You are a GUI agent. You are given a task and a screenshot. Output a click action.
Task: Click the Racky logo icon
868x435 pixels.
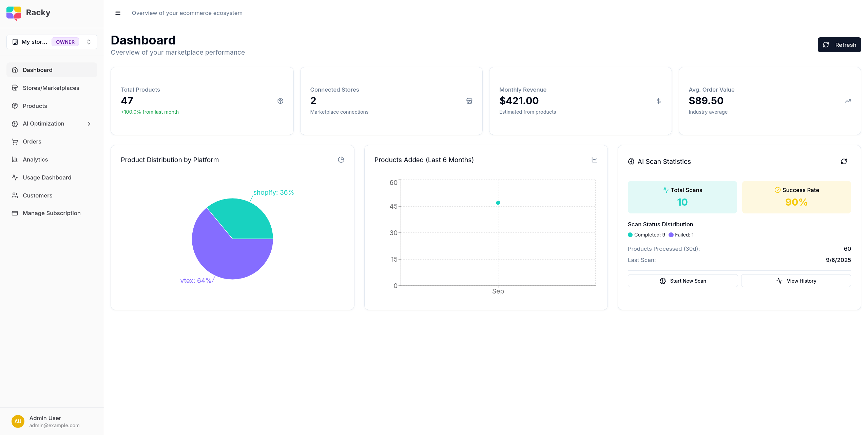click(14, 13)
